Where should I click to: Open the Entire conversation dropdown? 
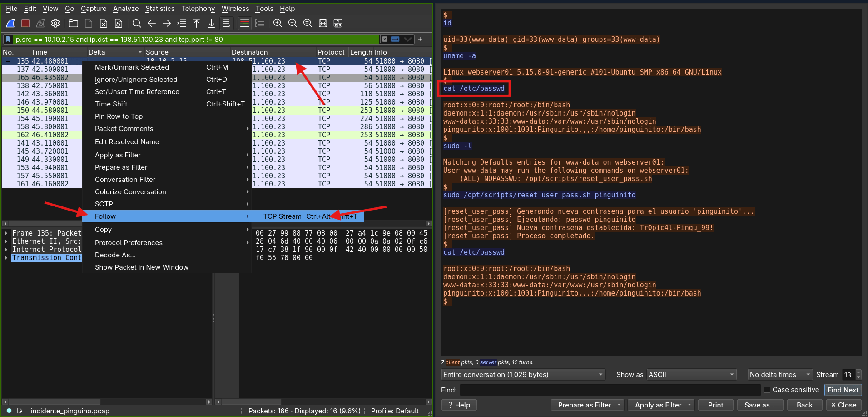point(523,375)
